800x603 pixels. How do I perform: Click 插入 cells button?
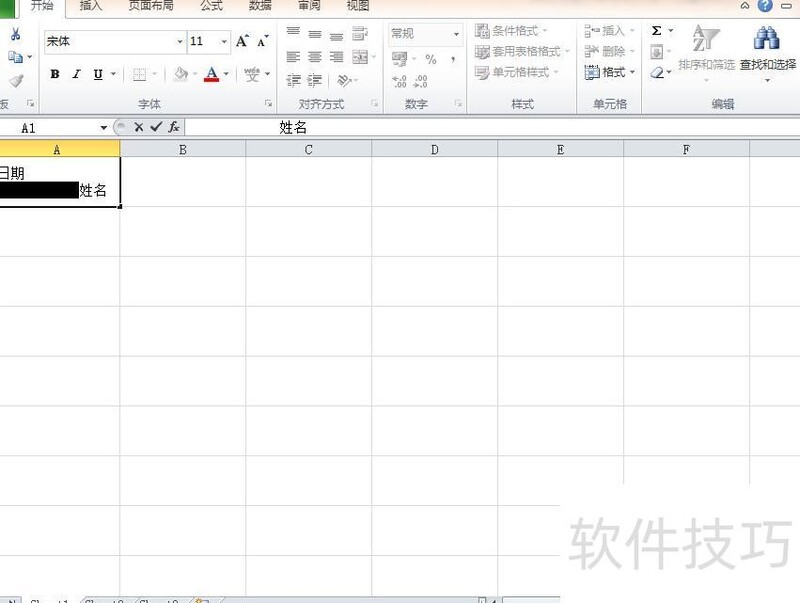point(609,31)
